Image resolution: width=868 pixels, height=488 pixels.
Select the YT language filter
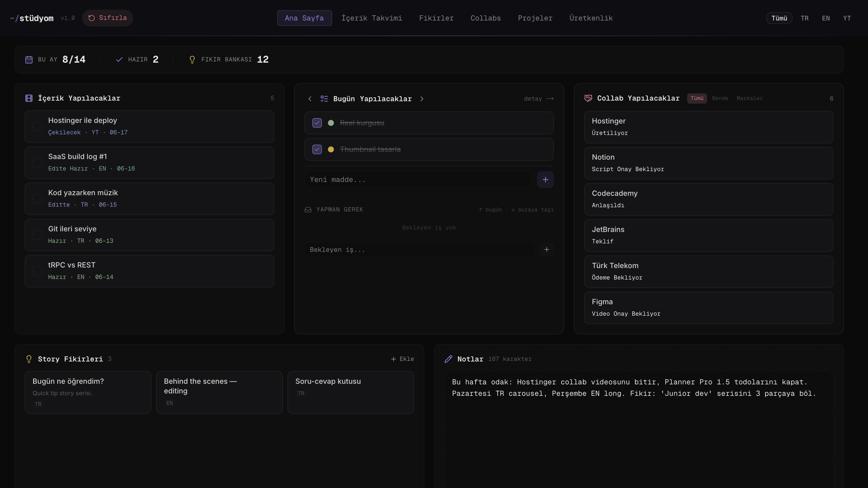point(847,18)
